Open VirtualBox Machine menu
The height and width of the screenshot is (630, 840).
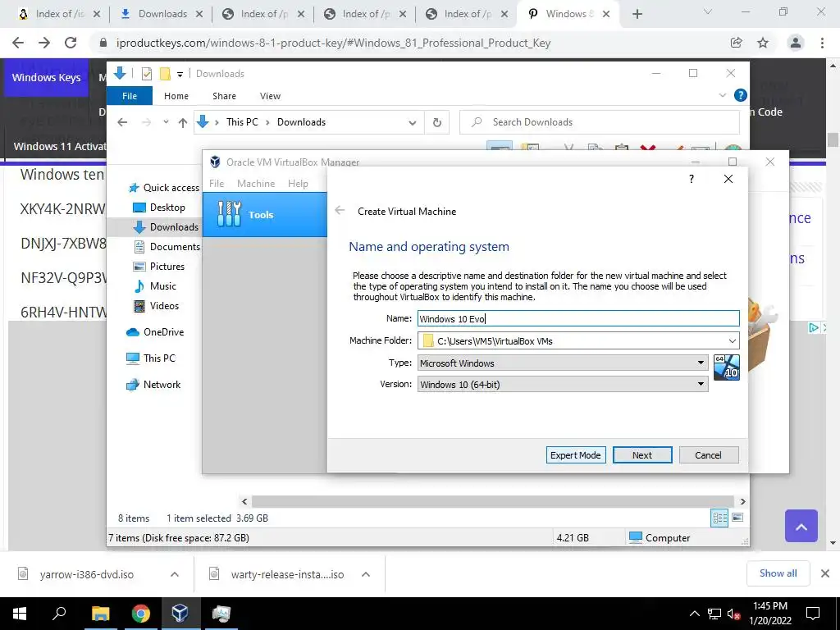[256, 183]
